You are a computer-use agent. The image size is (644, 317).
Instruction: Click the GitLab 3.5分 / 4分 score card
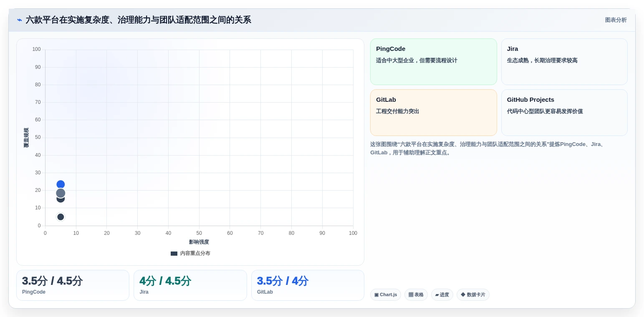click(x=308, y=285)
